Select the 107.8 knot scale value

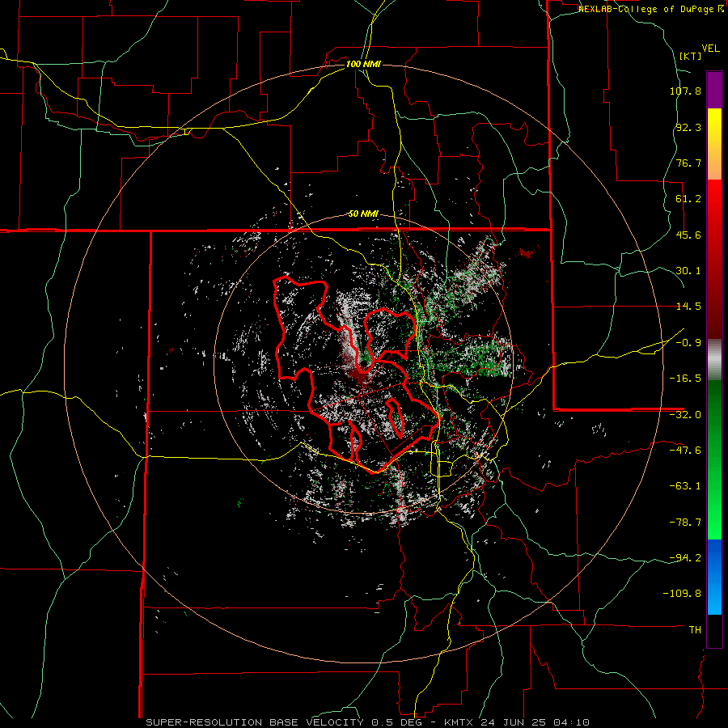tap(685, 91)
